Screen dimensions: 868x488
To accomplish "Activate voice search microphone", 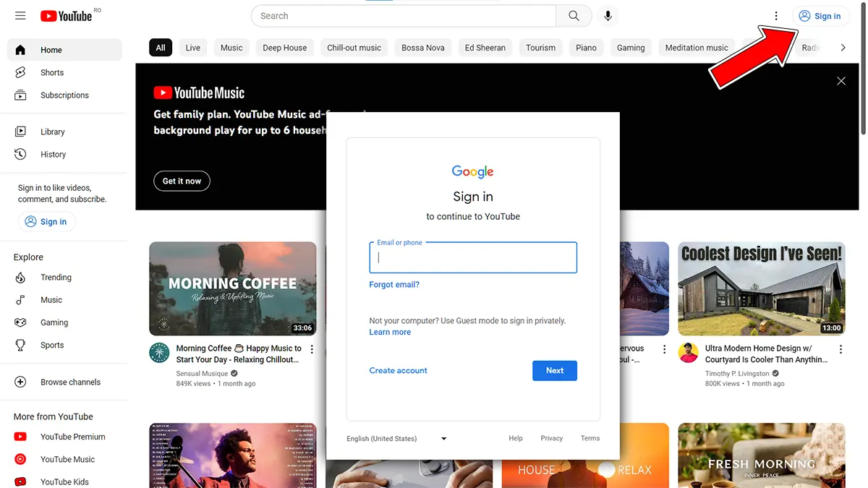I will tap(608, 16).
